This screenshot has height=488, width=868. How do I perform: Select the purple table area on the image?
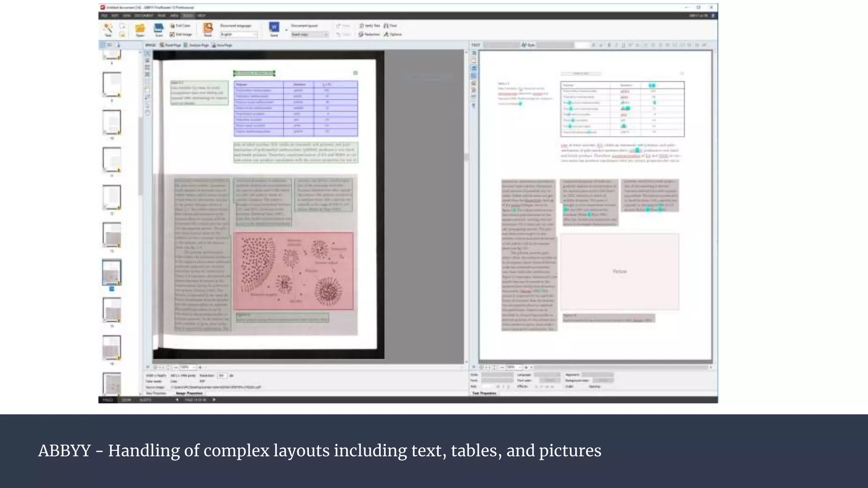pyautogui.click(x=296, y=108)
